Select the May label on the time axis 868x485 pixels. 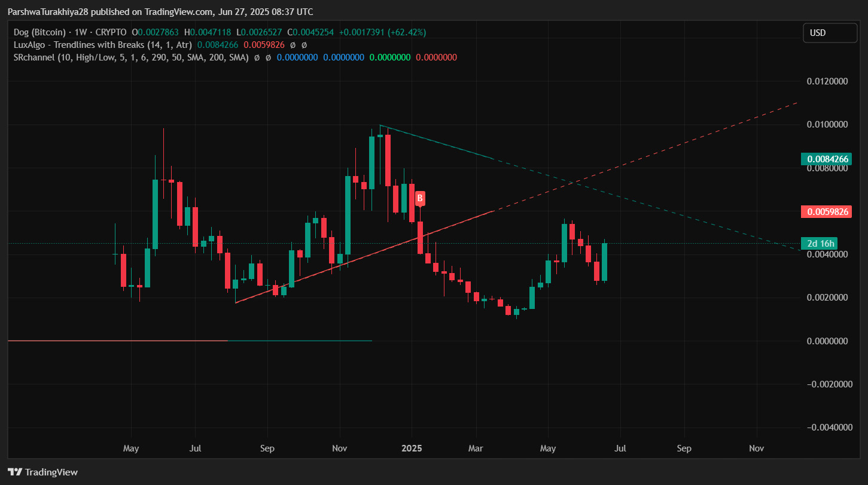(x=131, y=448)
